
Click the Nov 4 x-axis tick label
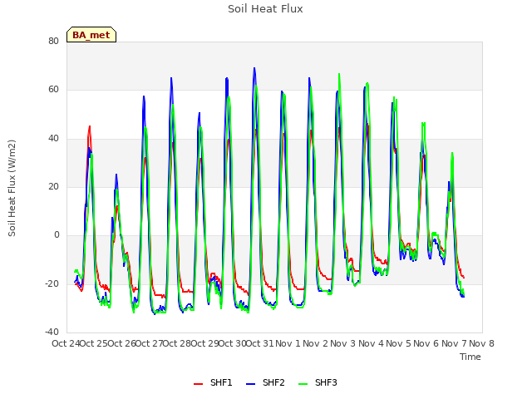click(x=372, y=343)
